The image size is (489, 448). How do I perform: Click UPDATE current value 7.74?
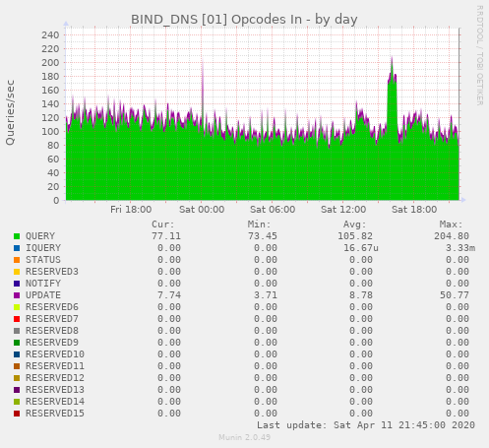coord(169,295)
